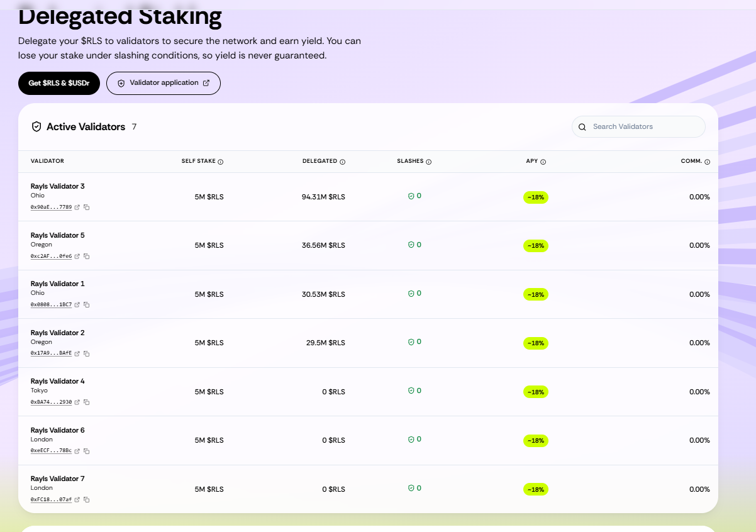Click the slashes shield for Rayls Validator 3
756x532 pixels.
pos(411,196)
